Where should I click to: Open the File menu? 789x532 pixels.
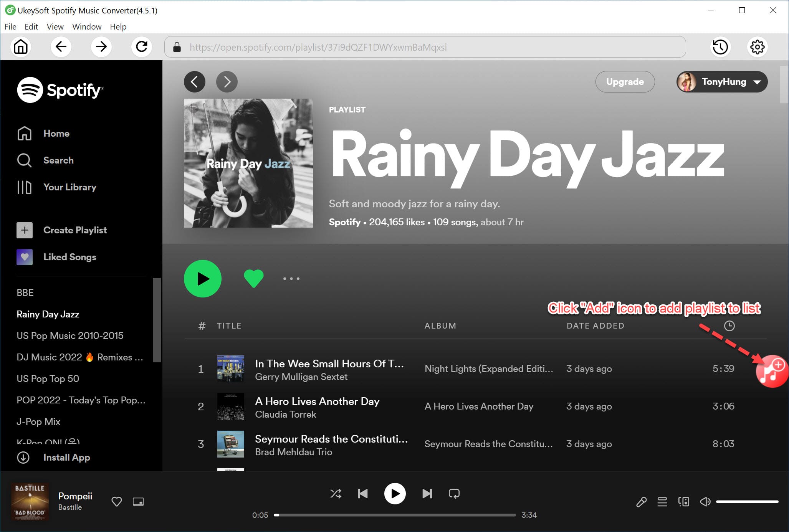point(10,27)
